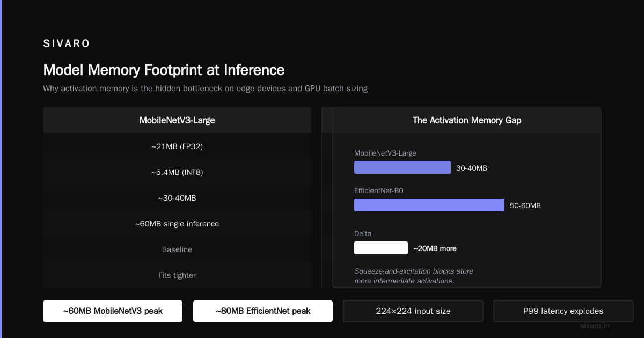Viewport: 644px width, 338px height.
Task: Click the white Delta chart bar
Action: click(381, 248)
